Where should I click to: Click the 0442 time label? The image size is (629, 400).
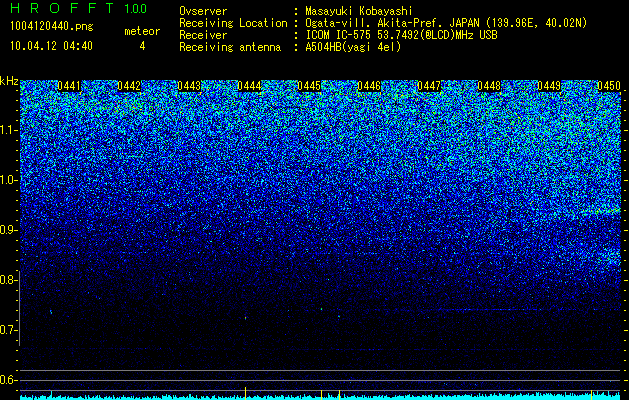coord(129,86)
